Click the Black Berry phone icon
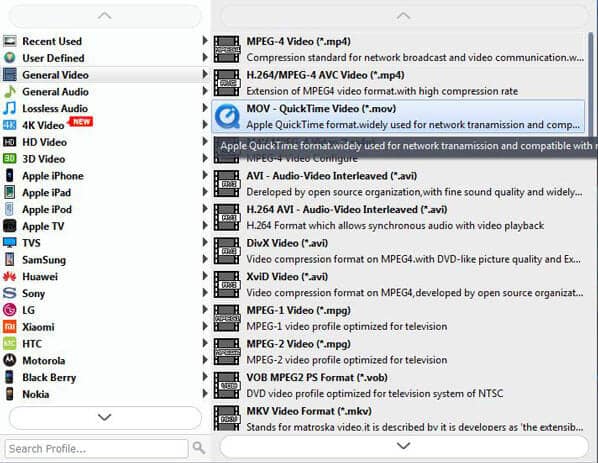598x463 pixels. coord(10,377)
